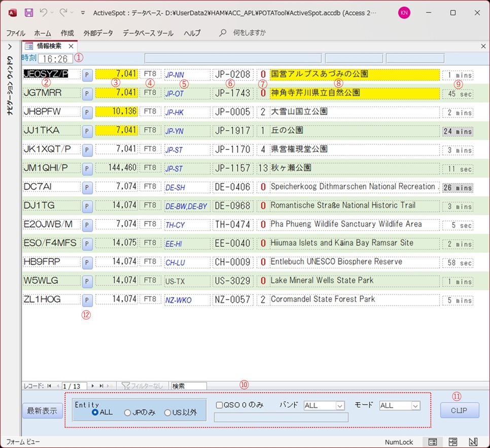490x448 pixels.
Task: Go to next record navigation arrow
Action: [x=93, y=386]
